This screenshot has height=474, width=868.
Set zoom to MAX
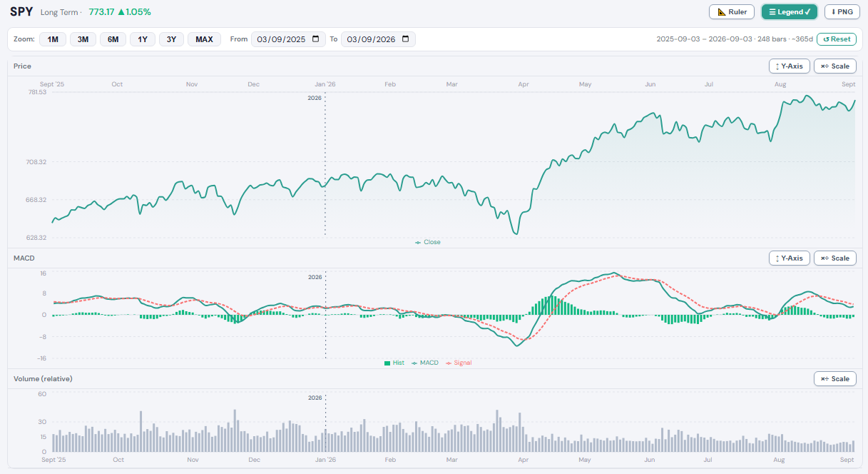coord(204,39)
